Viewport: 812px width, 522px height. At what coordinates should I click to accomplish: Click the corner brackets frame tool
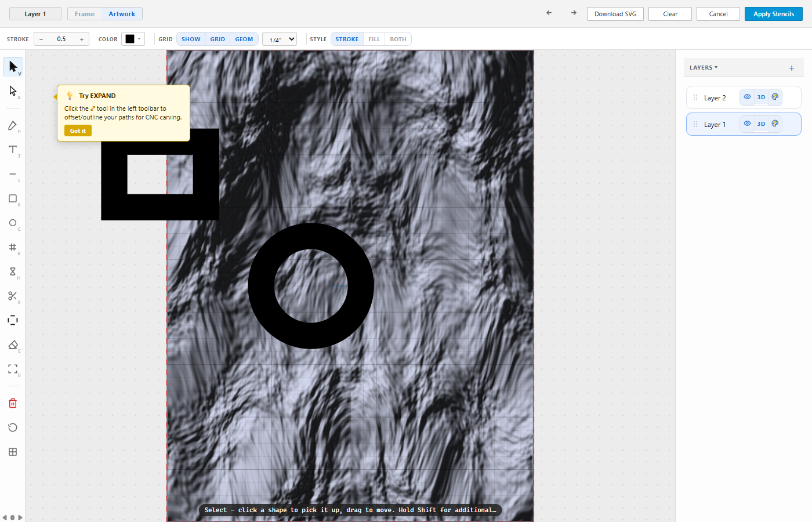click(x=13, y=369)
